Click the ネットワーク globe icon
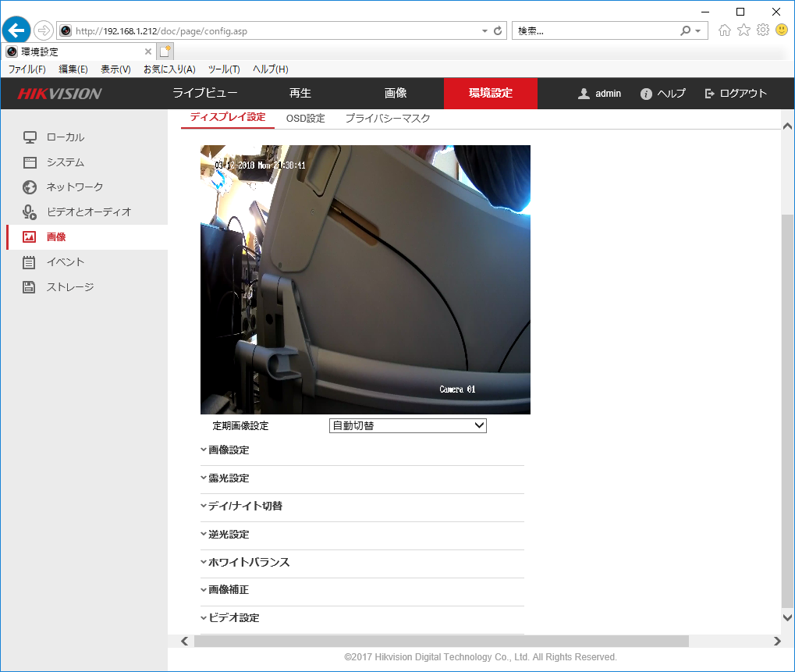This screenshot has height=672, width=795. click(30, 187)
